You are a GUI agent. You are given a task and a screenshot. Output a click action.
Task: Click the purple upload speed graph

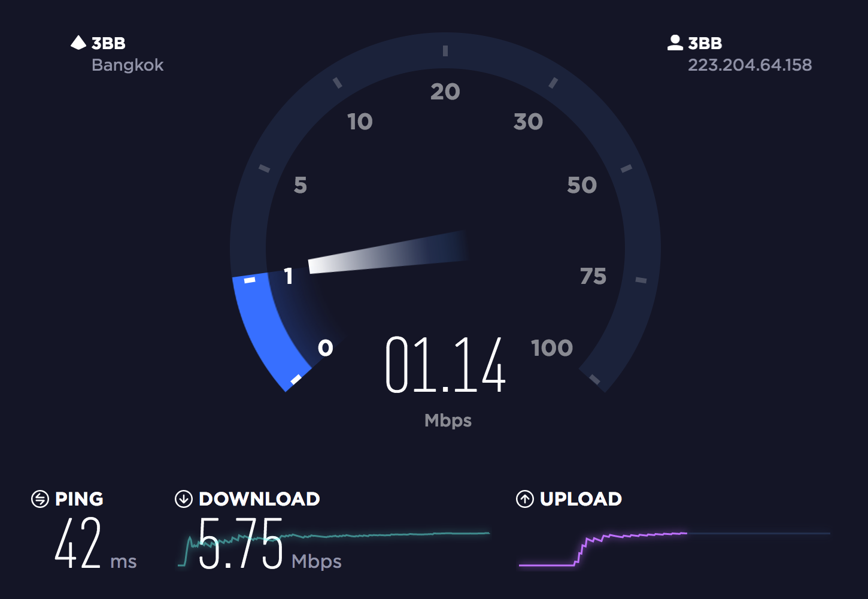point(603,548)
